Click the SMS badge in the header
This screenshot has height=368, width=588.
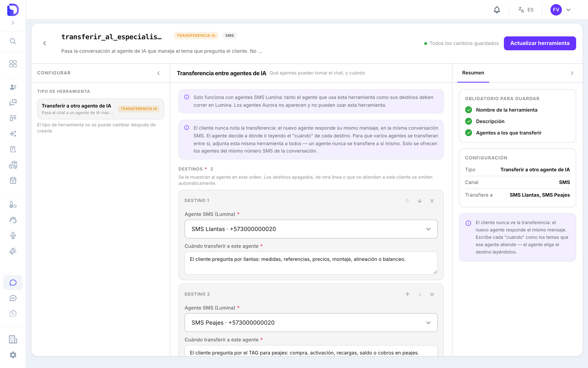point(230,36)
